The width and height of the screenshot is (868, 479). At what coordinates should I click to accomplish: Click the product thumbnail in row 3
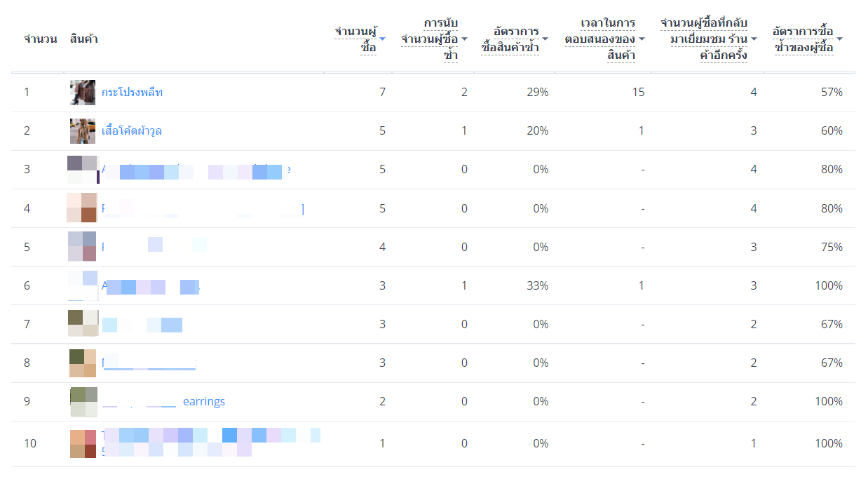pyautogui.click(x=83, y=170)
